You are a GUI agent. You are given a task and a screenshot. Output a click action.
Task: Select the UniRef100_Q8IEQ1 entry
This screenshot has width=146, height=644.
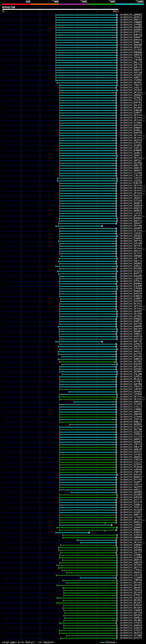[x=131, y=316]
